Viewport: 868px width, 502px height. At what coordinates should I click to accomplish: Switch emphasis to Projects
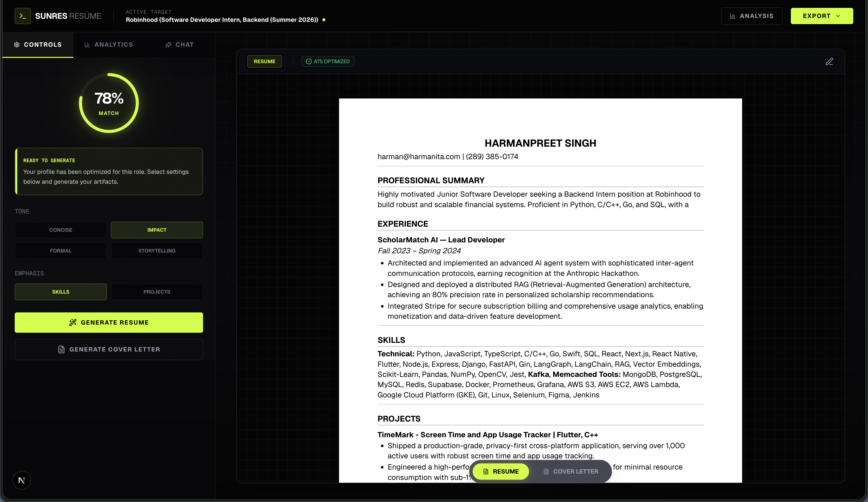coord(157,292)
